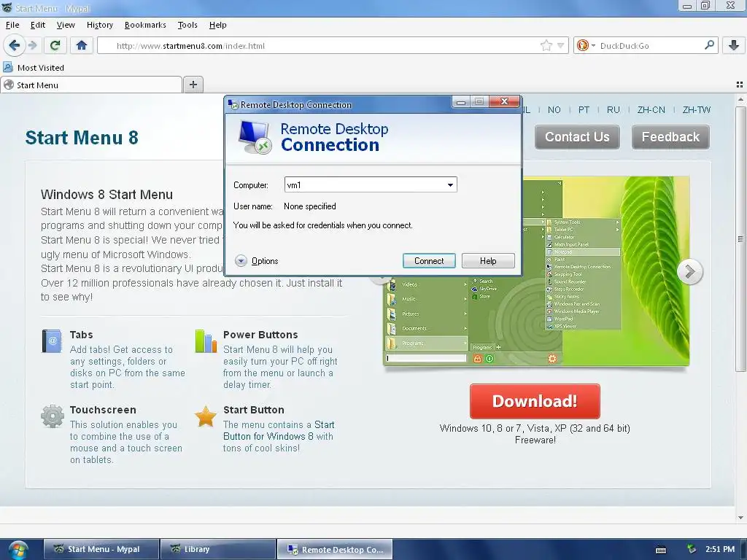747x560 pixels.
Task: Click the Freeware! text under Download
Action: (x=535, y=440)
